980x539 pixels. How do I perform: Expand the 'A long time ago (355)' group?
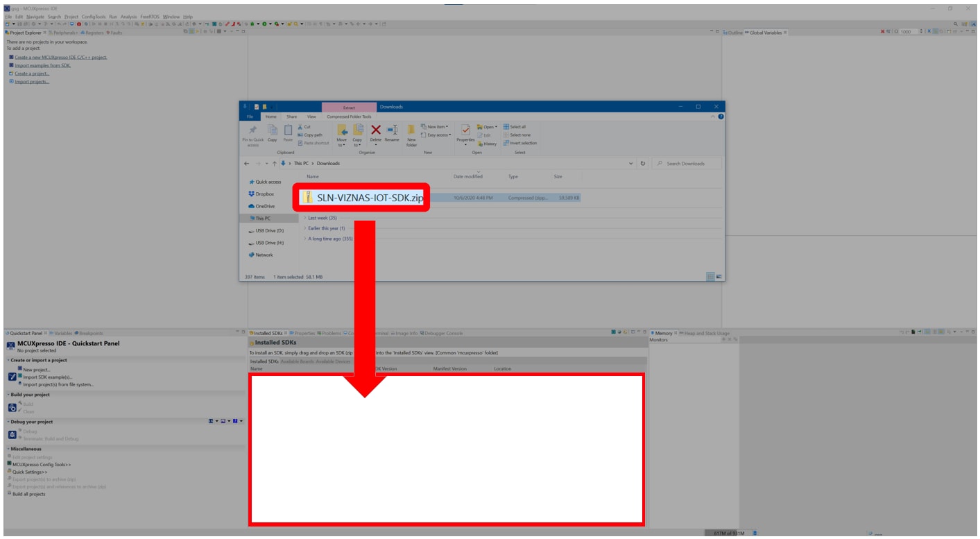click(330, 239)
